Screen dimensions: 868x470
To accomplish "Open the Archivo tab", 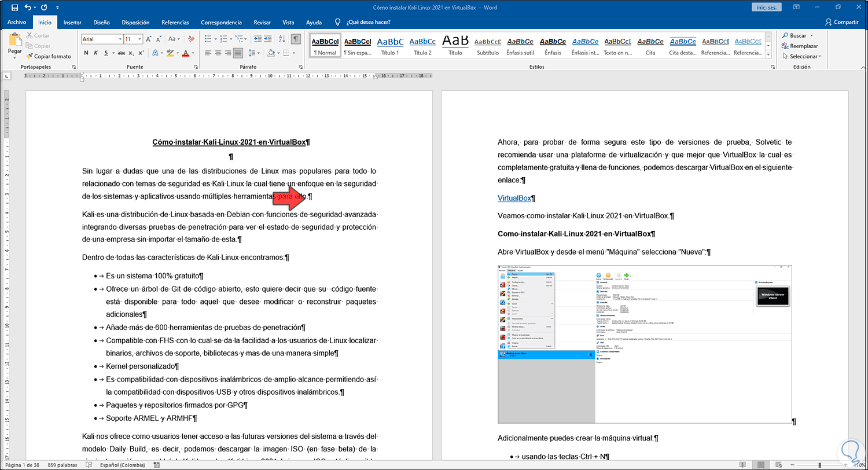I will click(17, 22).
